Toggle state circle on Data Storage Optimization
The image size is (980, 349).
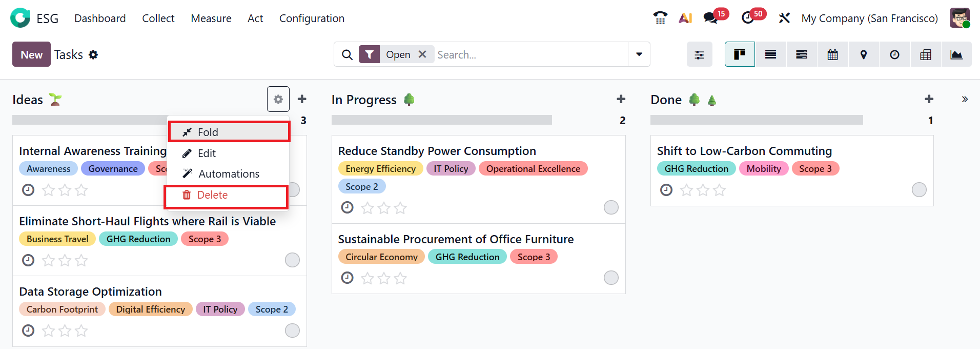click(x=292, y=331)
